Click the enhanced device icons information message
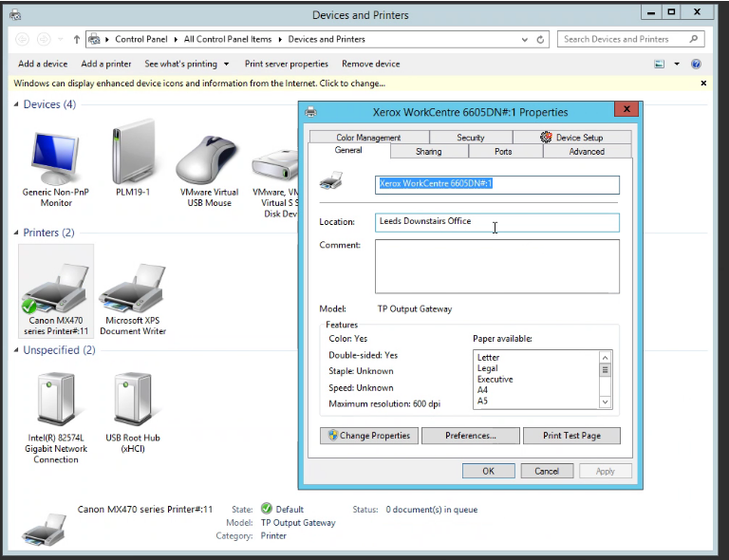 [199, 84]
